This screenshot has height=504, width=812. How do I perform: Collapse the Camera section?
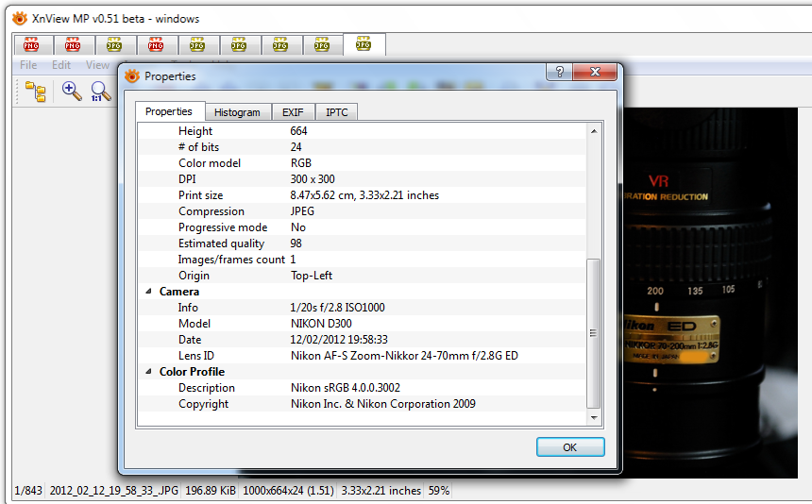[148, 292]
